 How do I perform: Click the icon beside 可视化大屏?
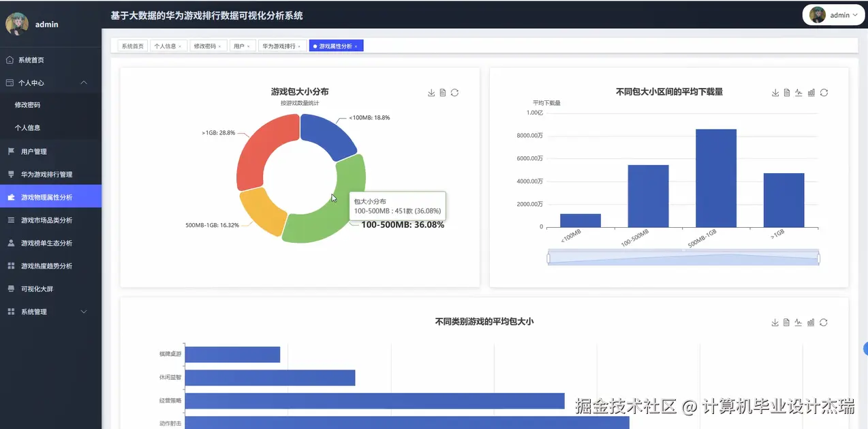pos(10,289)
